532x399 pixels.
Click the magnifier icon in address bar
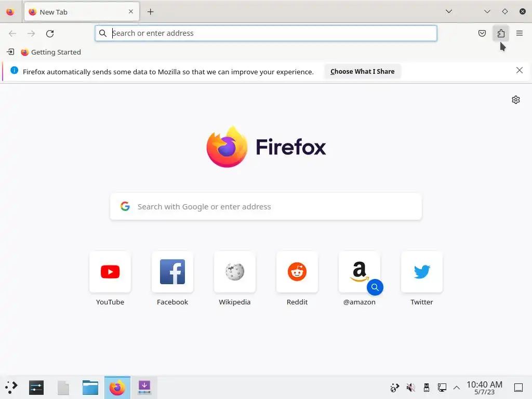pyautogui.click(x=102, y=33)
